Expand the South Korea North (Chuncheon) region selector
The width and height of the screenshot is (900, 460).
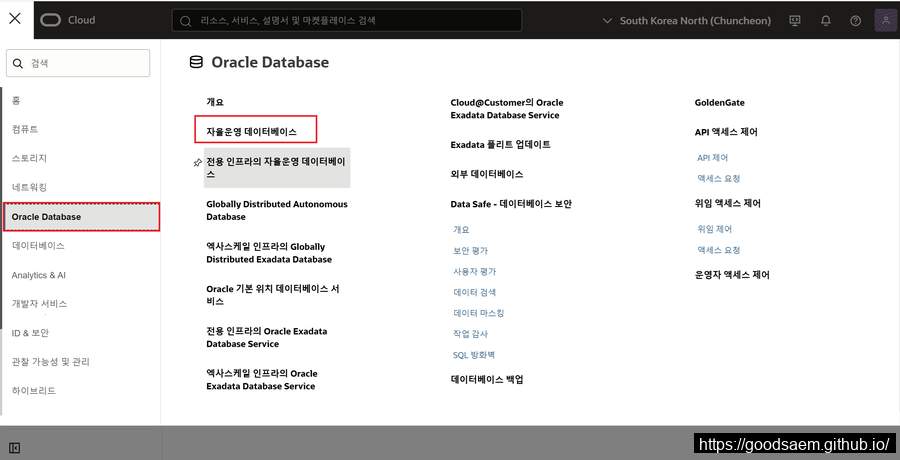point(686,21)
